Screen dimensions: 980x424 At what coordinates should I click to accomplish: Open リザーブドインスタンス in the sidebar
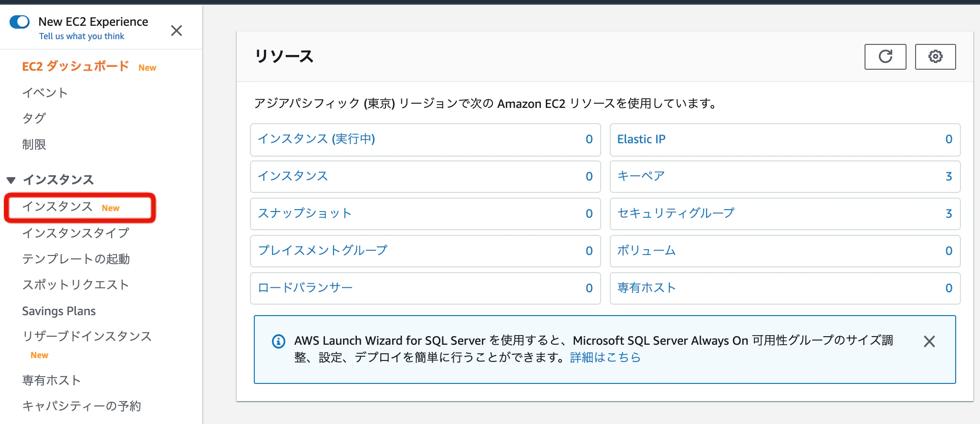(87, 336)
